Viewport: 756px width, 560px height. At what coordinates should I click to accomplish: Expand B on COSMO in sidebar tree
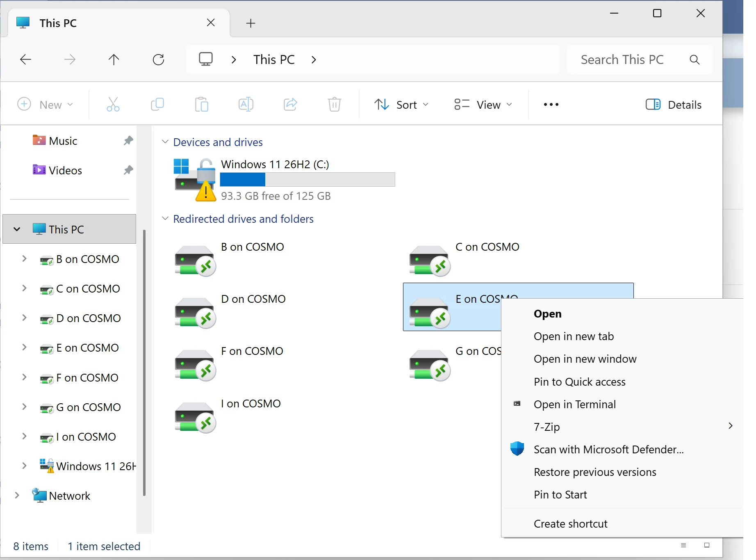pos(24,259)
